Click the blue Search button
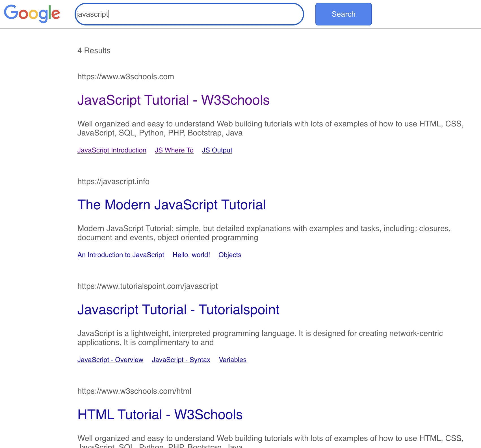The width and height of the screenshot is (481, 448). click(x=343, y=14)
